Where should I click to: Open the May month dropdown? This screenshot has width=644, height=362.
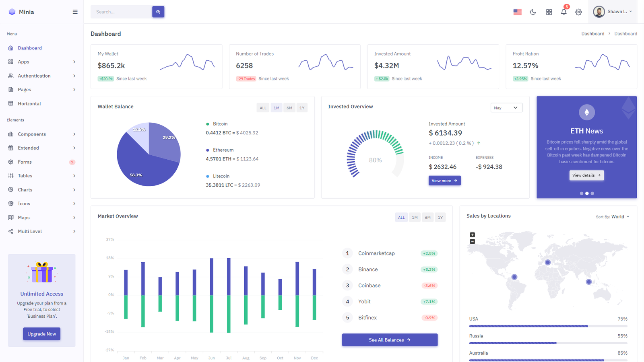point(506,108)
